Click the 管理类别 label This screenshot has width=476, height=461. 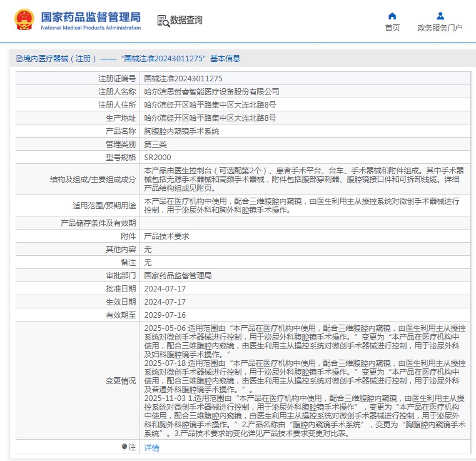(x=121, y=144)
